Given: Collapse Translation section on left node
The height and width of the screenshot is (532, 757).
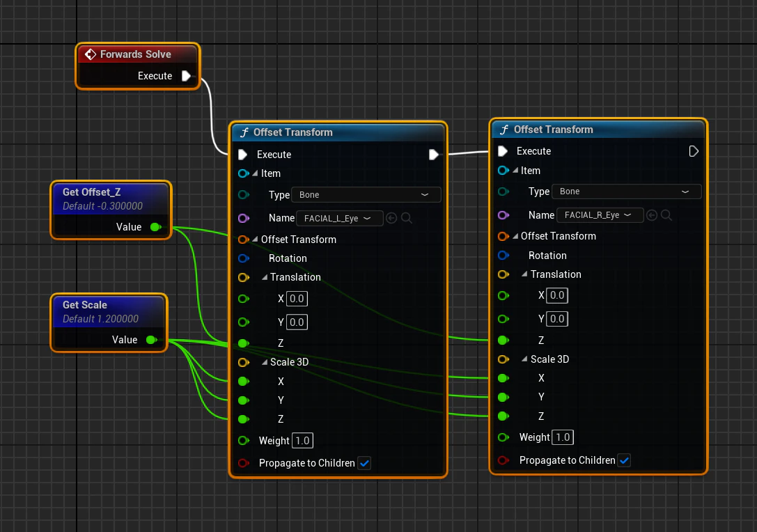Looking at the screenshot, I should click(x=265, y=277).
